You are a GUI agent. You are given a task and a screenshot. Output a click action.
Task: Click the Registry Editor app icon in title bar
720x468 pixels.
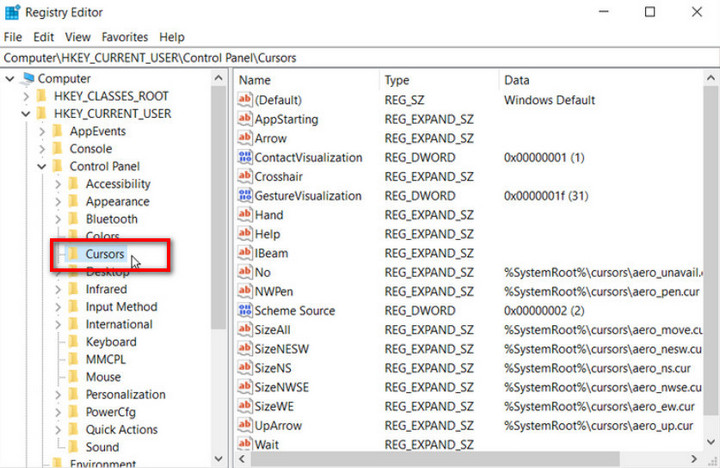coord(14,13)
